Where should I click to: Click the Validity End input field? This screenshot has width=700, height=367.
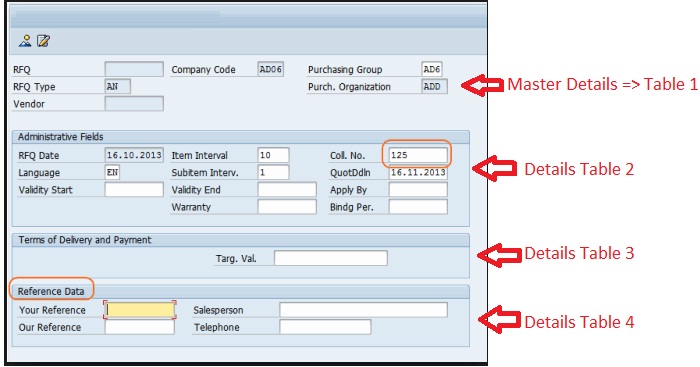pyautogui.click(x=287, y=189)
